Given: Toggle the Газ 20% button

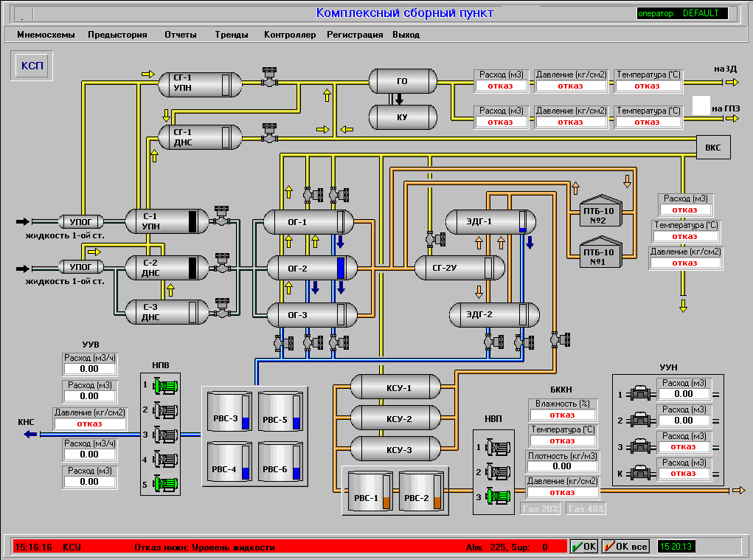Looking at the screenshot, I should 541,508.
